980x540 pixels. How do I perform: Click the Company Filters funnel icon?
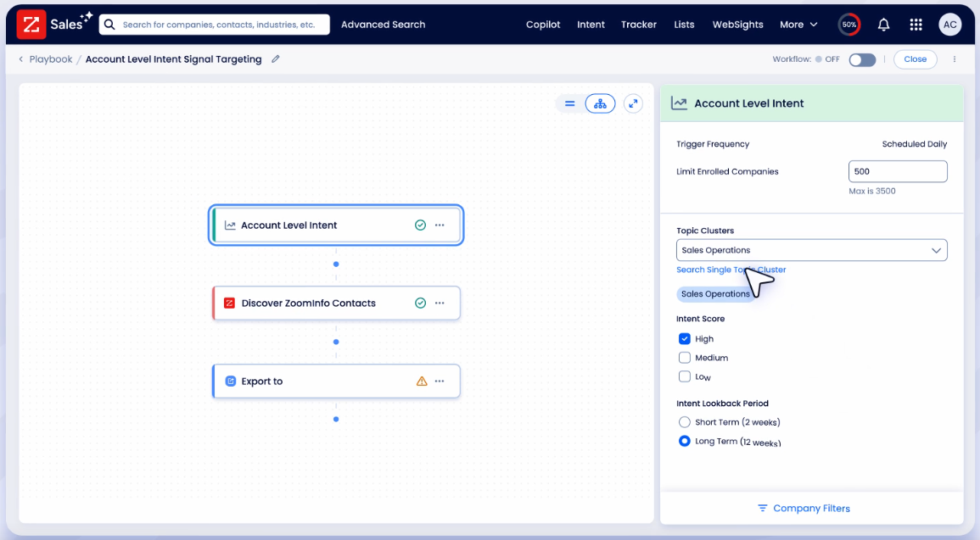tap(762, 508)
